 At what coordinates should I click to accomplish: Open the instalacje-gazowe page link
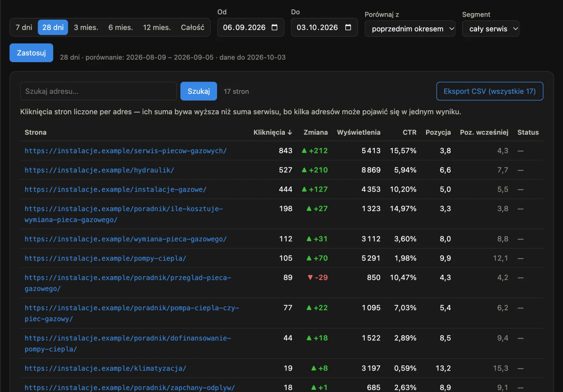pos(115,189)
